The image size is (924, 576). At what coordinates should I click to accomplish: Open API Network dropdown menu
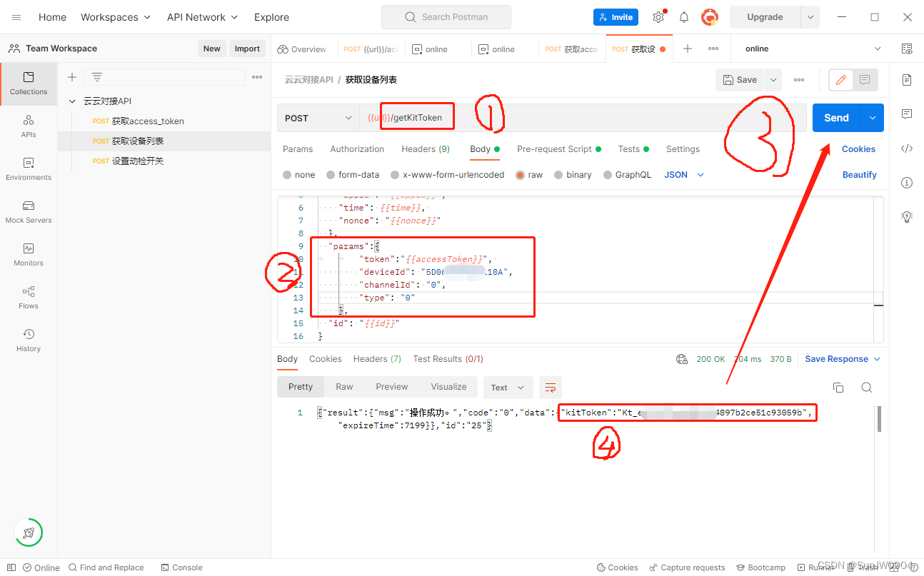(202, 17)
